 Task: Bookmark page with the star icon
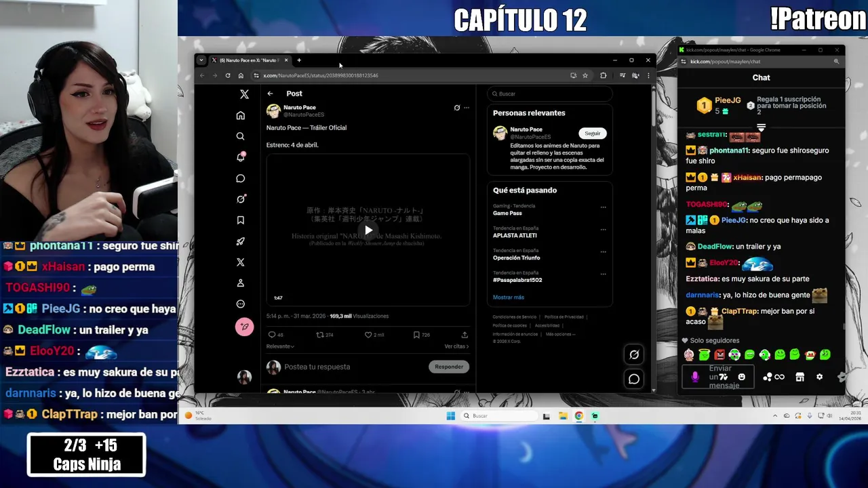tap(585, 75)
